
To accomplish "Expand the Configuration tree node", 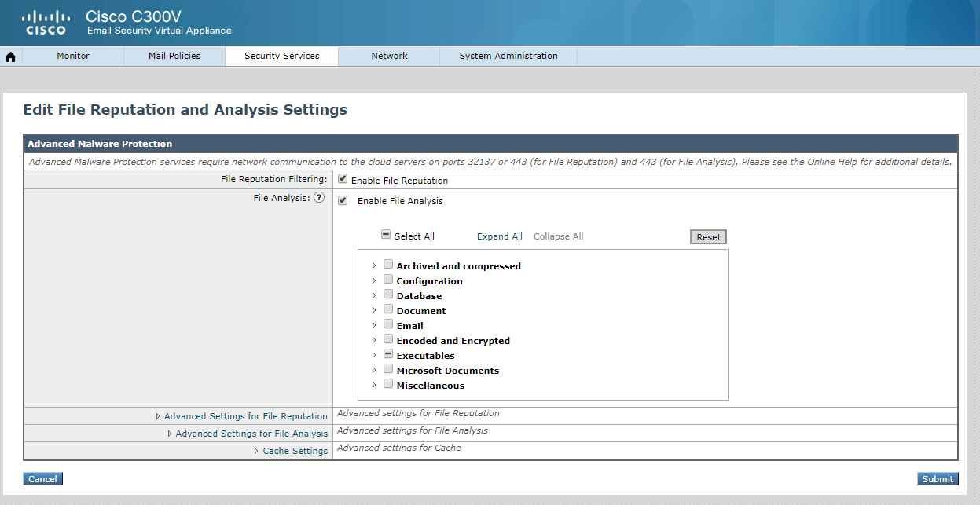I will click(374, 281).
